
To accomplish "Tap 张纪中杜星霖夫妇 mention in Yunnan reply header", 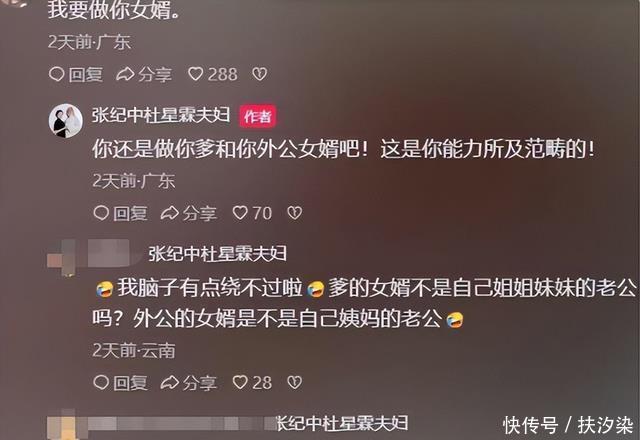I will (218, 254).
